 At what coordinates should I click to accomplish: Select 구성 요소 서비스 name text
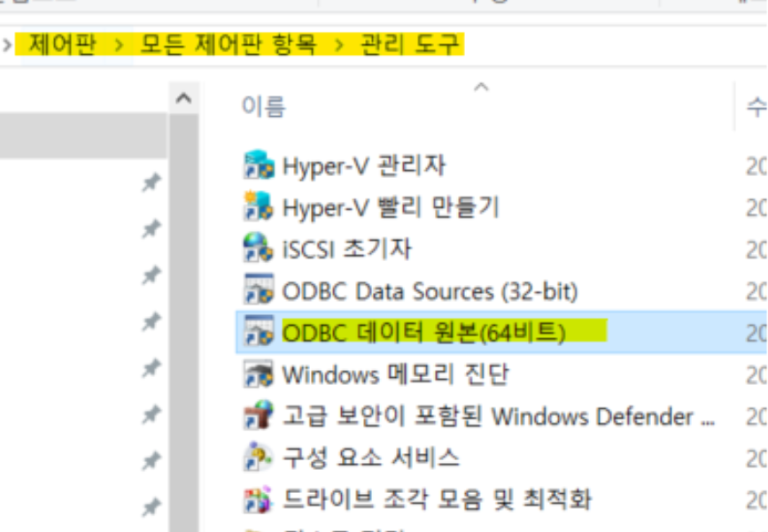(x=371, y=459)
